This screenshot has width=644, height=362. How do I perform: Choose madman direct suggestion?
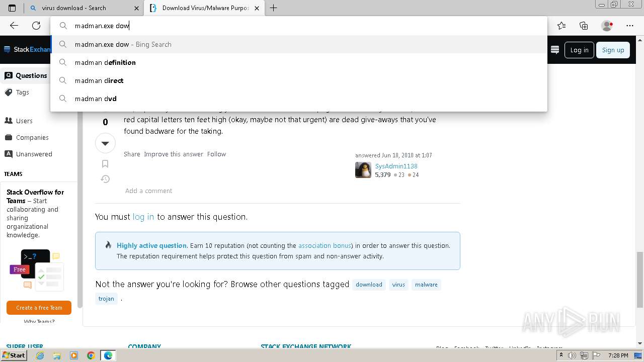[x=299, y=80]
